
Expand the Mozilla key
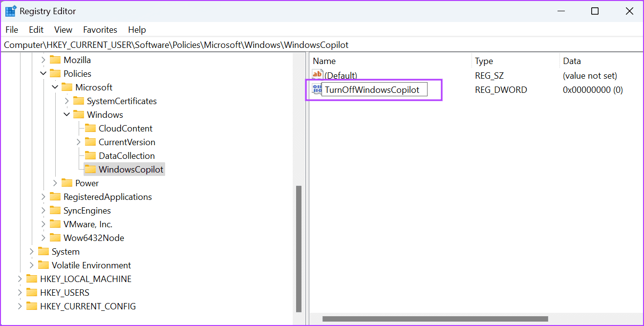point(43,60)
